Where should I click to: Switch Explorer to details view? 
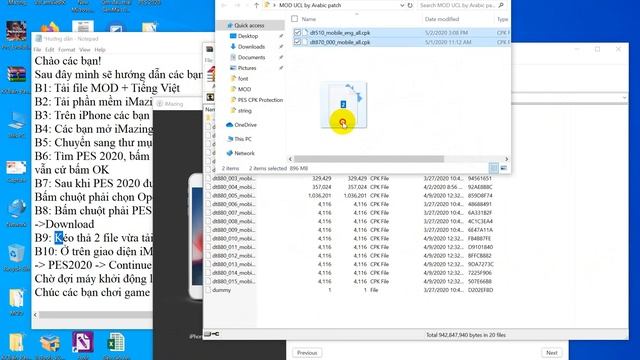point(493,168)
